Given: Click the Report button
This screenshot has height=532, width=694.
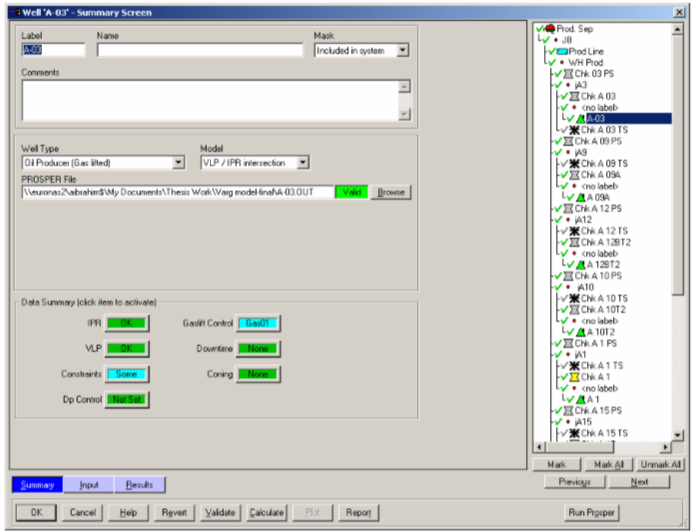Looking at the screenshot, I should (x=359, y=513).
